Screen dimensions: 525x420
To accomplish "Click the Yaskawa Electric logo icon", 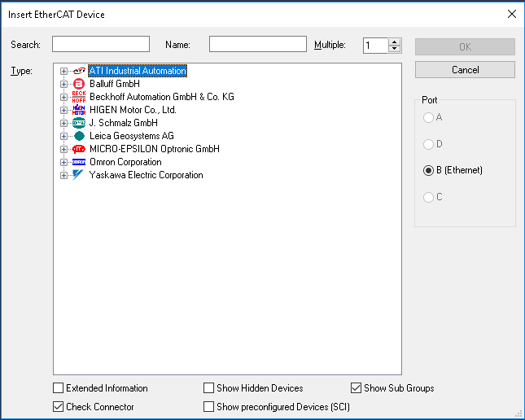I will click(79, 175).
